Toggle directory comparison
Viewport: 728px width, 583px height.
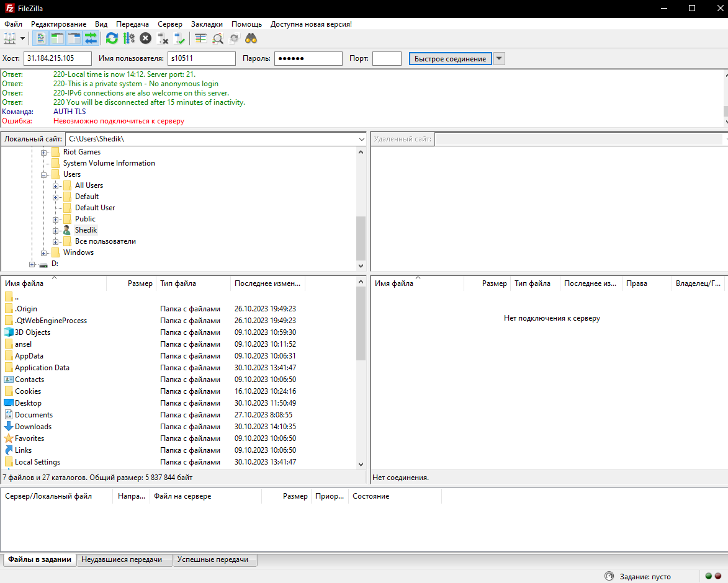pyautogui.click(x=217, y=38)
